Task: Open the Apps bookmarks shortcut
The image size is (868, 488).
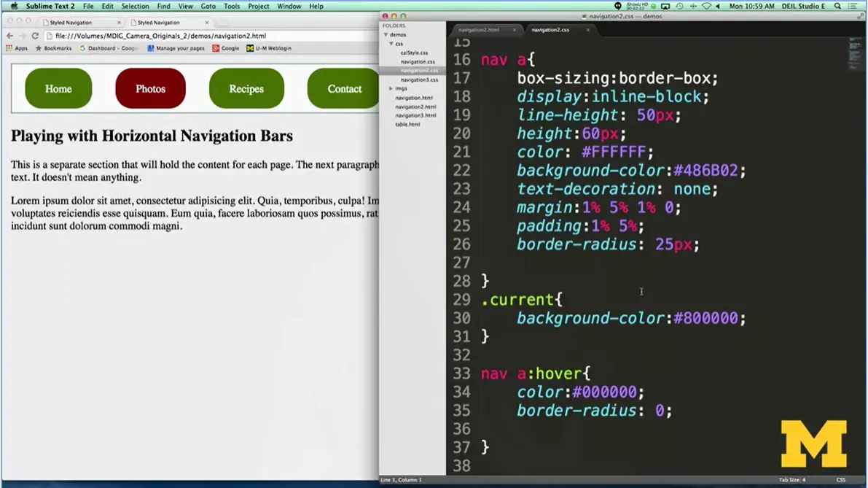Action: click(x=16, y=48)
